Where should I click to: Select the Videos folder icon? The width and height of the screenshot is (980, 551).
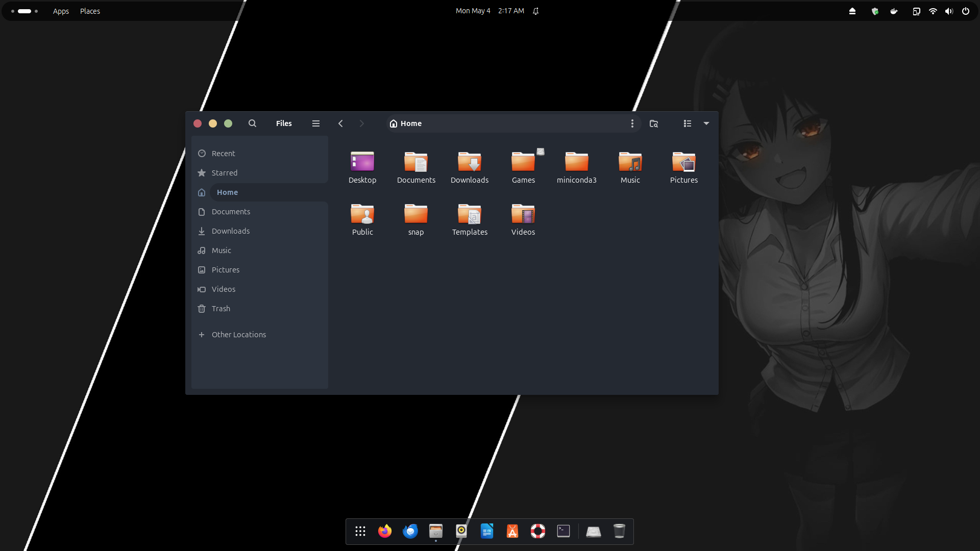523,213
